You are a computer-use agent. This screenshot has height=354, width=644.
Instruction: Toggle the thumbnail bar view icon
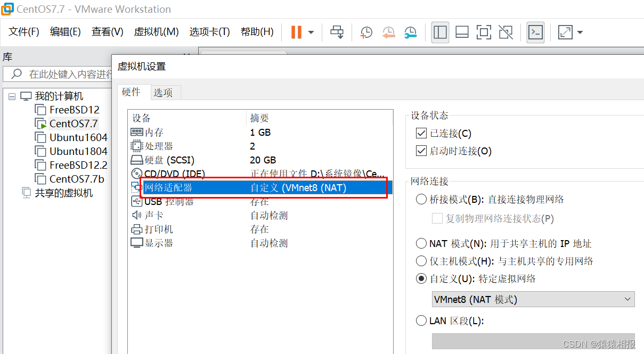pyautogui.click(x=462, y=32)
